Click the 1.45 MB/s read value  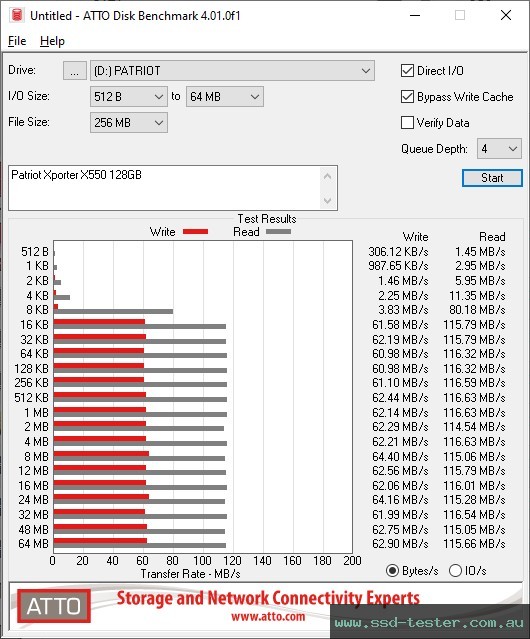click(480, 251)
